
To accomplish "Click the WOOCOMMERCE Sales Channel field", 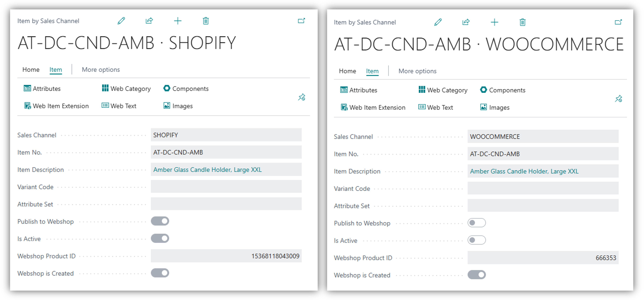I will [543, 136].
